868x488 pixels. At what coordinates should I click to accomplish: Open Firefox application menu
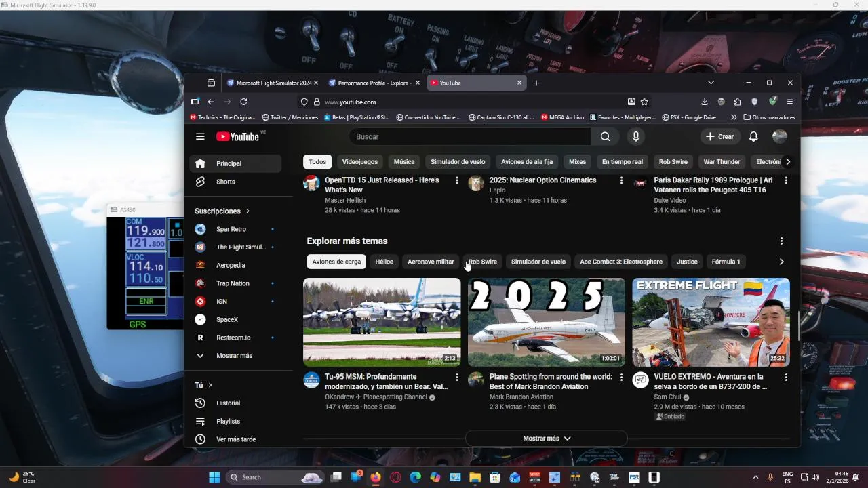(789, 102)
